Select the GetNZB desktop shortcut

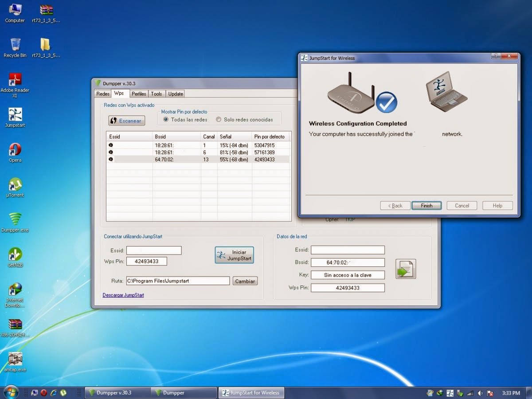[x=15, y=258]
